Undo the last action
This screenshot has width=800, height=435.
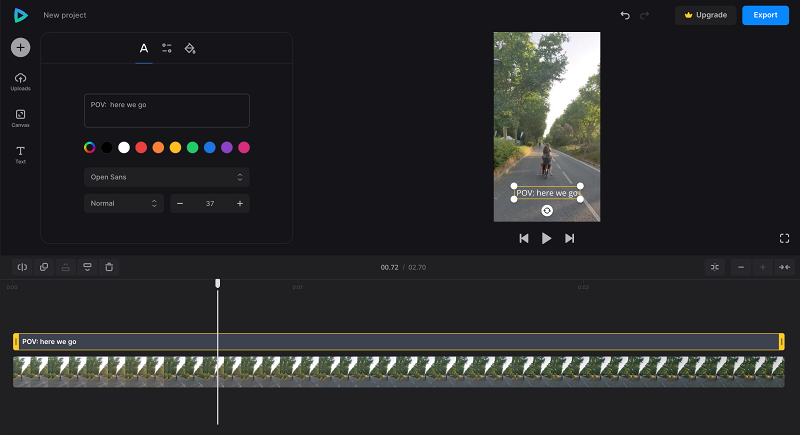(x=625, y=15)
